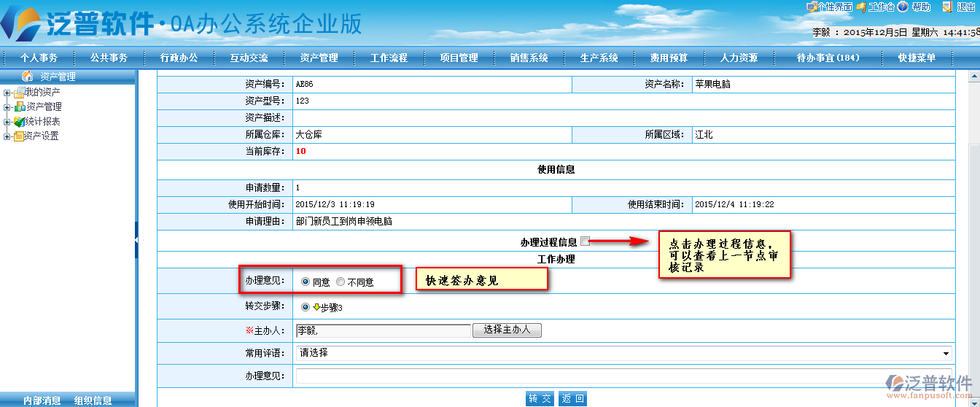Screen dimensions: 980x407
Task: Click the 统计报表 tree label
Action: pos(43,122)
